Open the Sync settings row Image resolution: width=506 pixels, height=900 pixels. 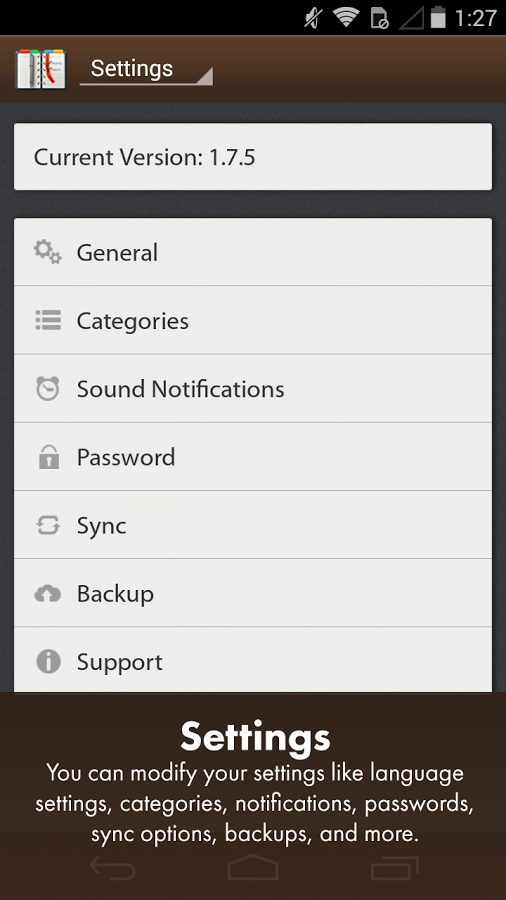[x=253, y=525]
